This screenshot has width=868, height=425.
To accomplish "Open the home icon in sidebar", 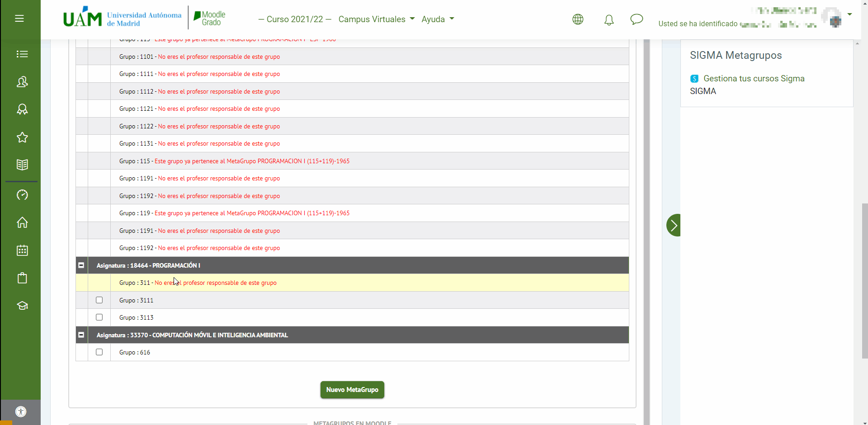I will pyautogui.click(x=22, y=222).
